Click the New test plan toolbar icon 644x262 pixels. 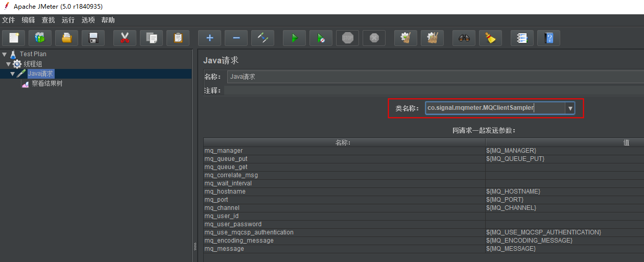click(14, 38)
